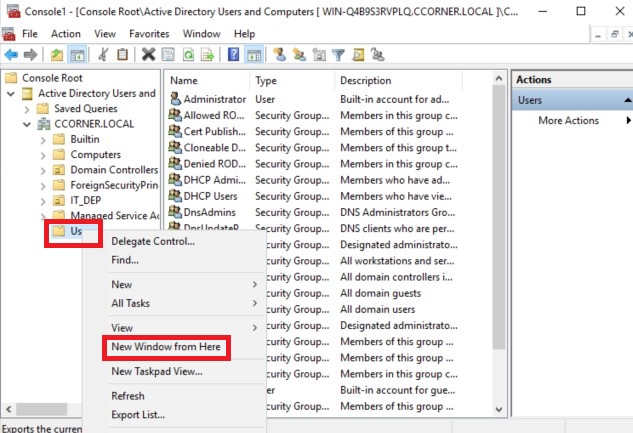Create a new organizational unit via toolbar icon

[x=319, y=54]
